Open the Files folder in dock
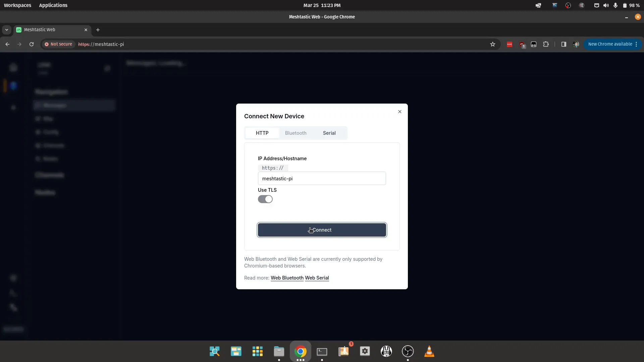This screenshot has width=644, height=362. pos(279,351)
